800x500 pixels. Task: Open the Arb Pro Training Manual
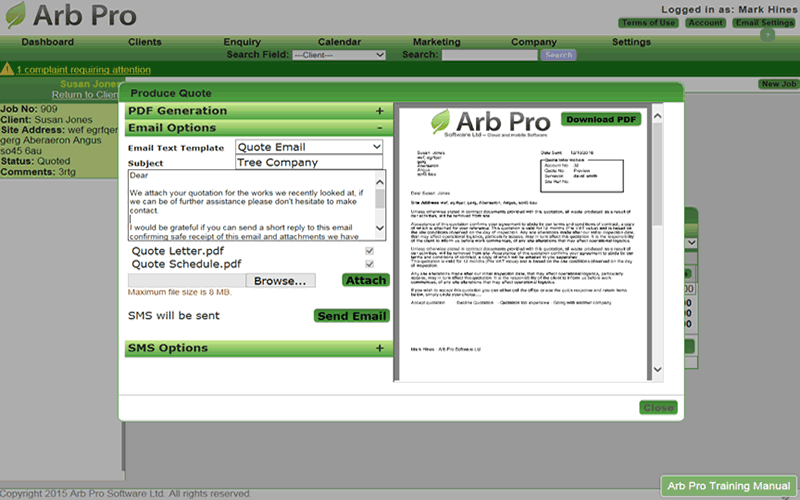point(729,486)
